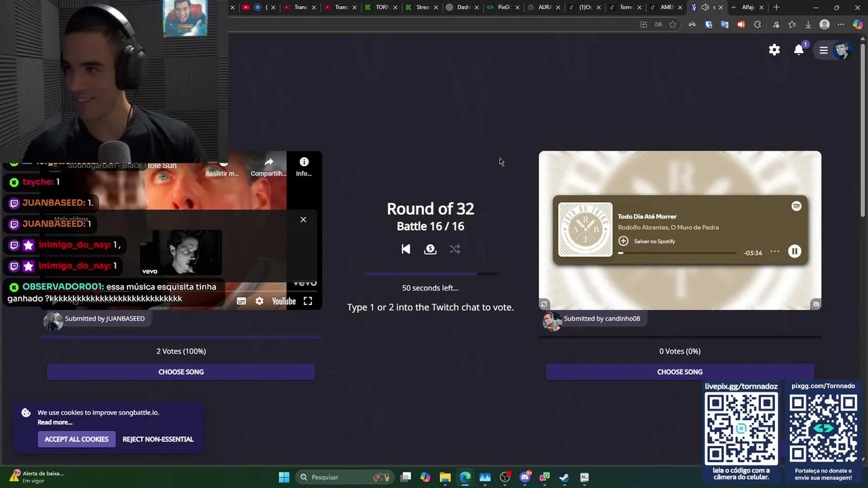Open Steam from taskbar
This screenshot has height=488, width=868.
click(x=564, y=477)
